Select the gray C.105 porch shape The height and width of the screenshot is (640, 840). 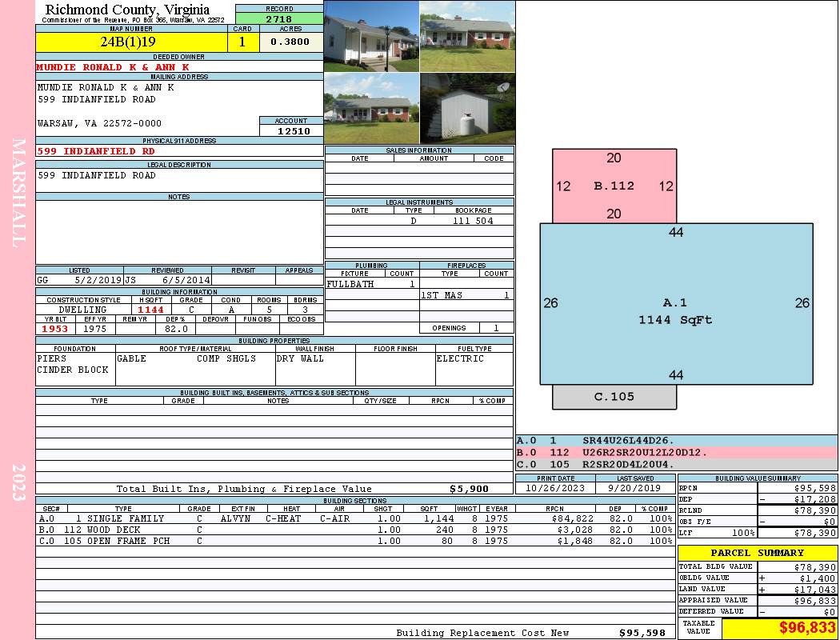(x=614, y=397)
